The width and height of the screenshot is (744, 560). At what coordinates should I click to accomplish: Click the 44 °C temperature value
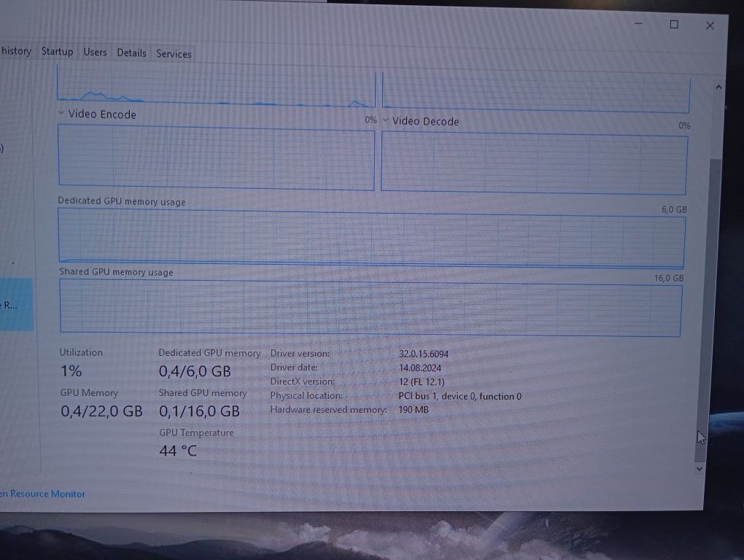tap(178, 451)
